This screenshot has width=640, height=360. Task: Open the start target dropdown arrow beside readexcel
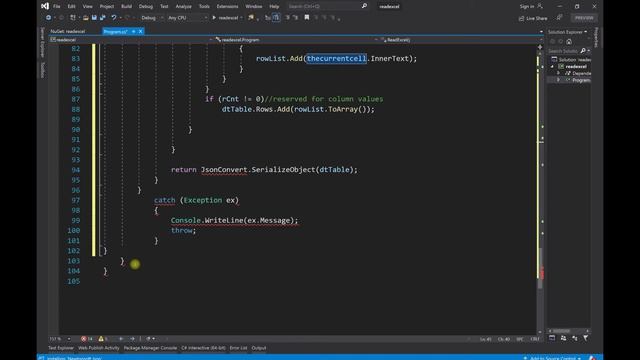[241, 18]
